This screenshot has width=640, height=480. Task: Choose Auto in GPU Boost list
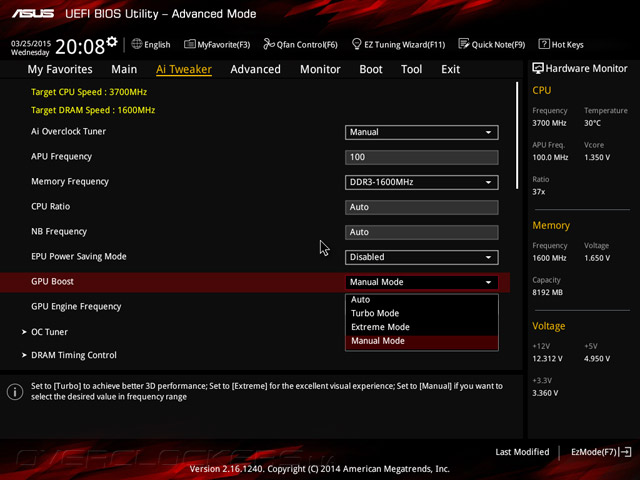(422, 300)
